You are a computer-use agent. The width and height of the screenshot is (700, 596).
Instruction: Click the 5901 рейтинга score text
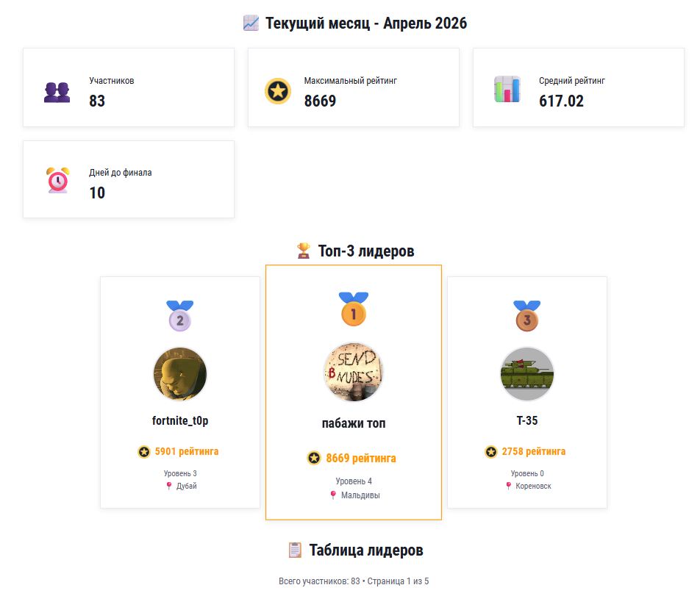(186, 451)
